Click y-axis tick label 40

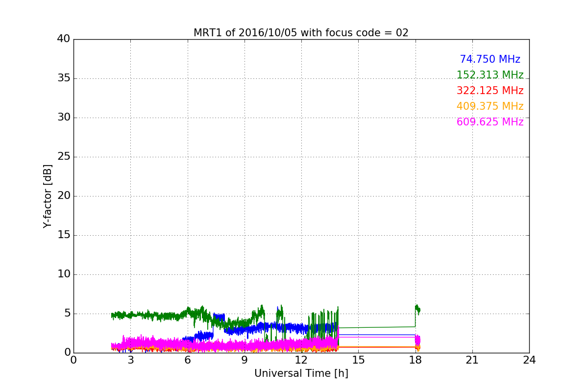(x=64, y=39)
